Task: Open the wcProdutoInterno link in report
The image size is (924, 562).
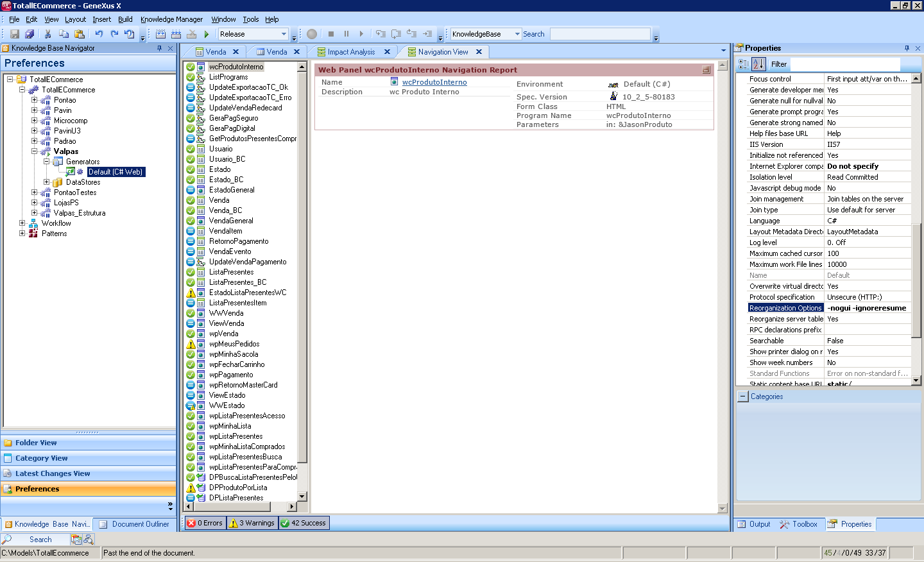Action: pos(434,82)
